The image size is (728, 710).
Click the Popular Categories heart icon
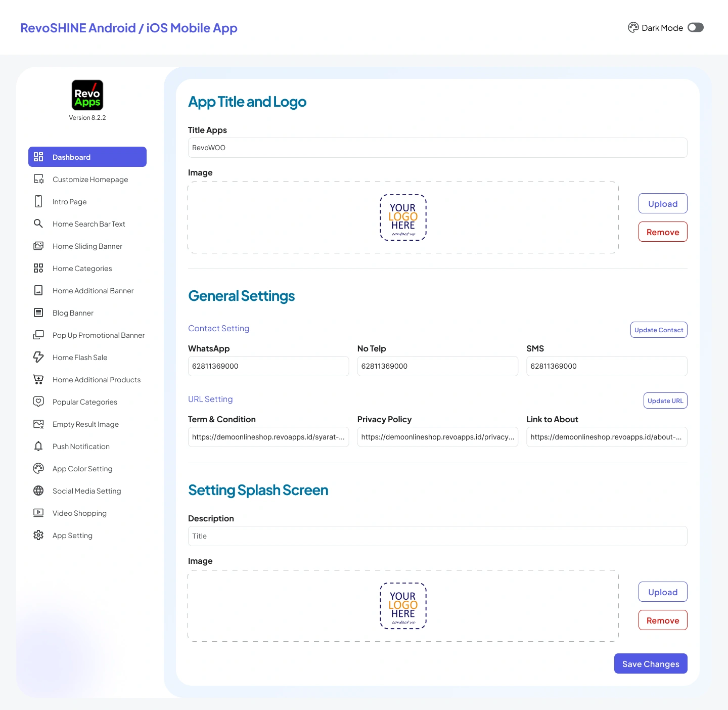(38, 402)
